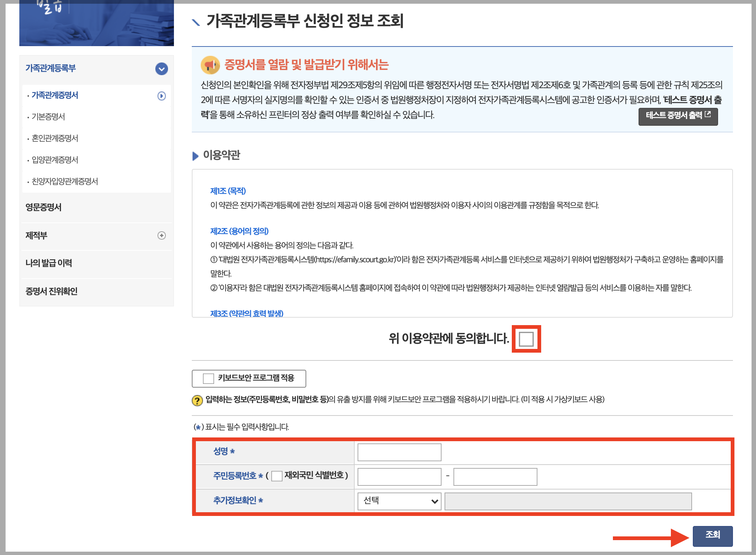Screen dimensions: 756x555
Task: Click first 주민등록번호 input box
Action: [399, 477]
